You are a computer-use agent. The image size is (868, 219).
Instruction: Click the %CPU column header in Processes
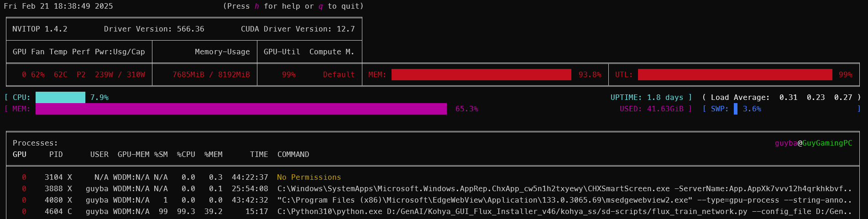pos(186,155)
